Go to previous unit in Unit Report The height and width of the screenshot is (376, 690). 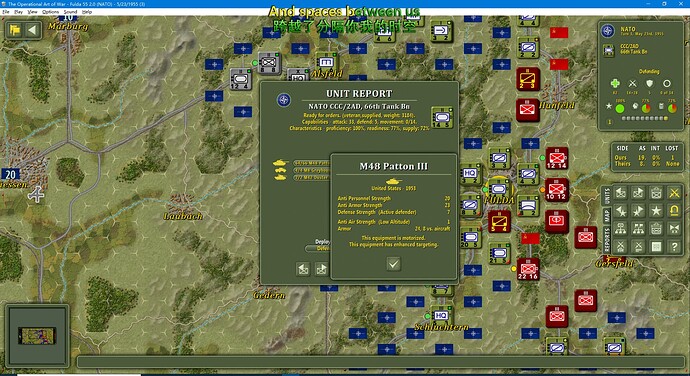(x=303, y=269)
